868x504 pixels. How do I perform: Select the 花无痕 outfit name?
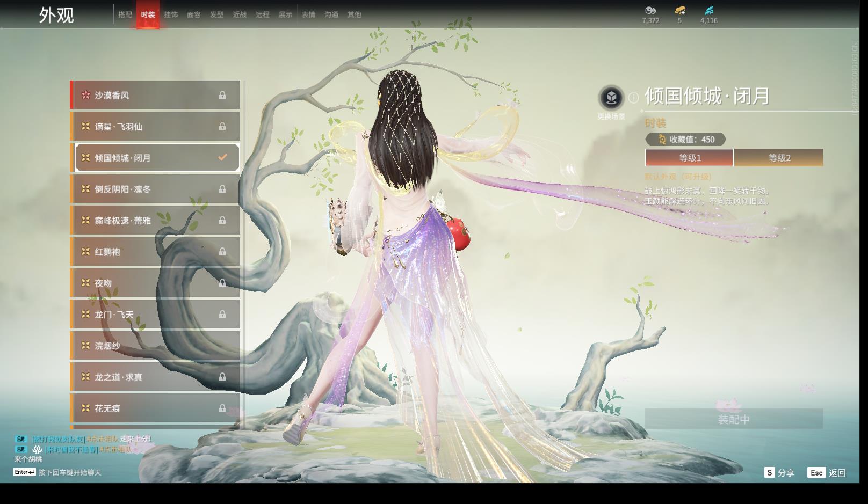[x=107, y=408]
